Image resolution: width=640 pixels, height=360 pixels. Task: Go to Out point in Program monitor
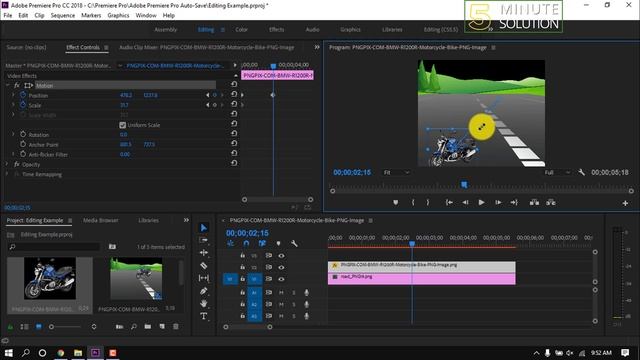(x=514, y=202)
